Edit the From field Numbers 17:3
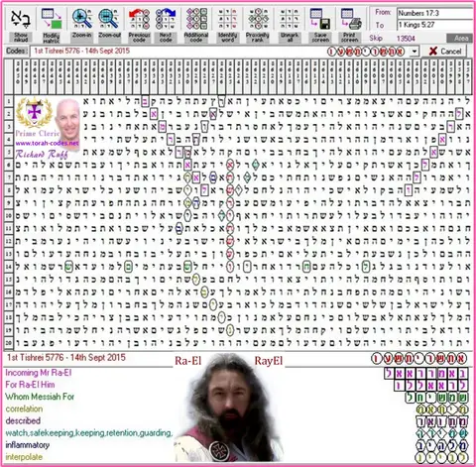This screenshot has height=467, width=476. [435, 13]
